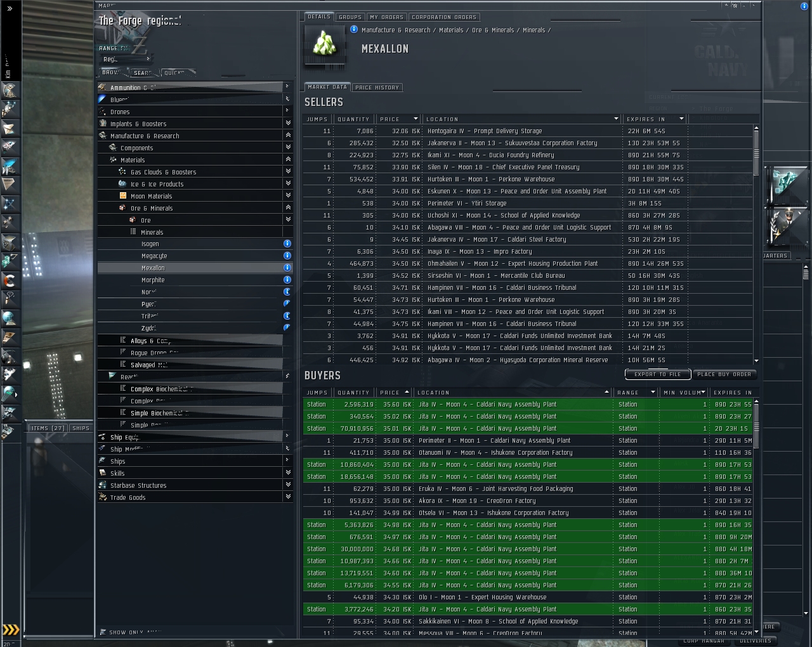
Task: Click the Mexallon item picture
Action: pyautogui.click(x=325, y=45)
